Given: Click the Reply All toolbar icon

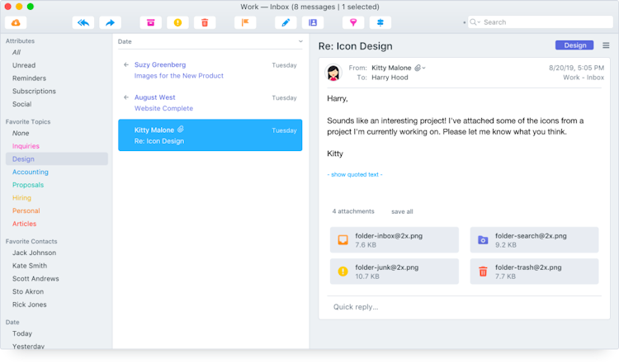Looking at the screenshot, I should click(83, 22).
